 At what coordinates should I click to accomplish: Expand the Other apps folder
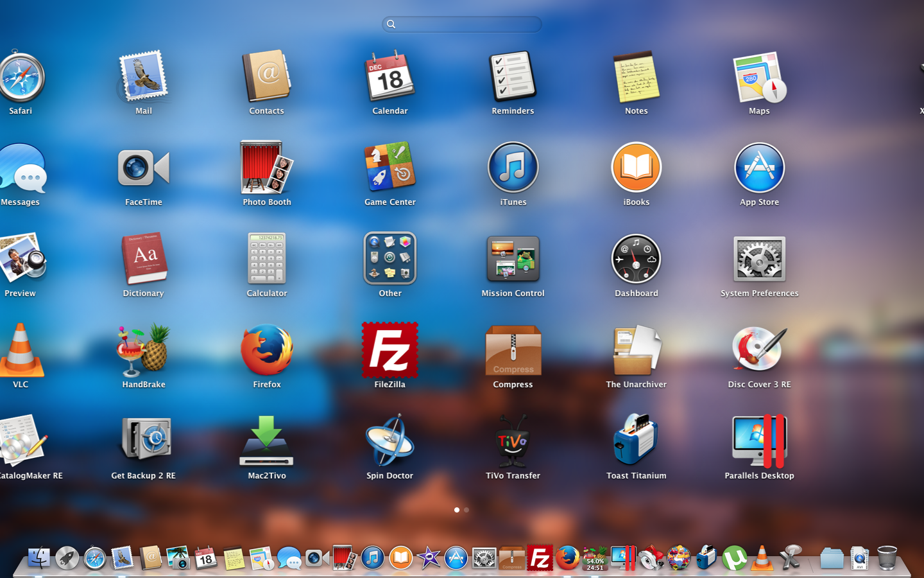[x=389, y=258]
